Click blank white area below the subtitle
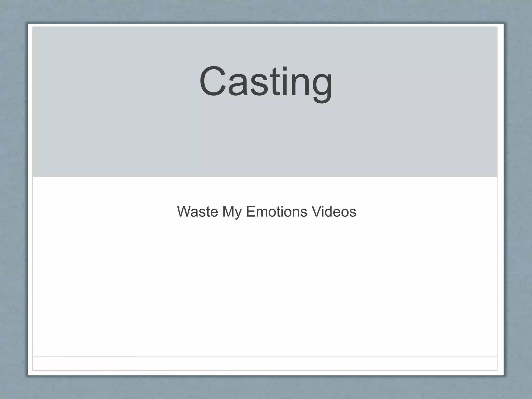The height and width of the screenshot is (399, 532). coord(265,286)
